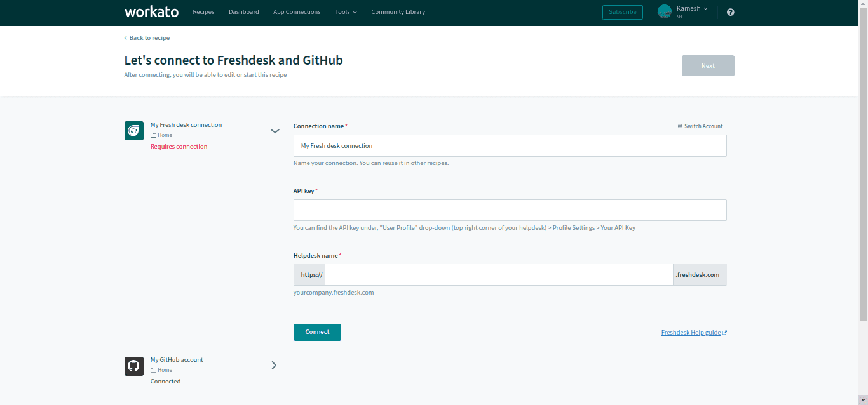
Task: Click Kamesh's avatar picture
Action: click(665, 11)
